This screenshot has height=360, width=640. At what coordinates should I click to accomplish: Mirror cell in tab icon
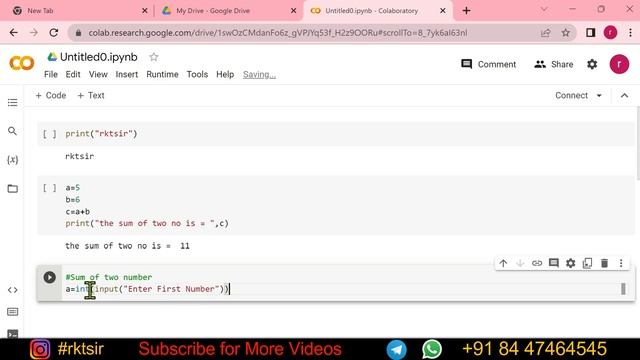[587, 263]
